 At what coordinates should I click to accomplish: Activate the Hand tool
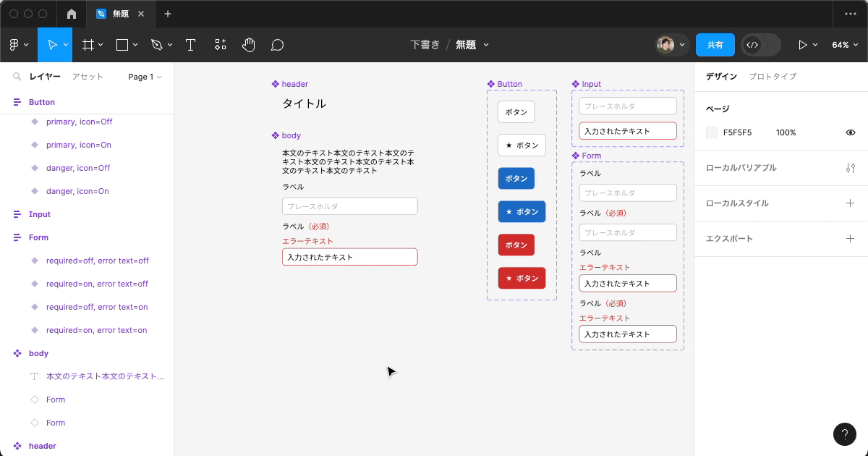248,44
